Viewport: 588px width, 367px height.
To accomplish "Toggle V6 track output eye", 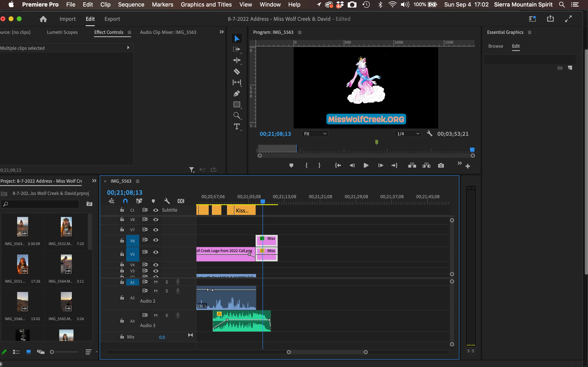I will point(156,240).
